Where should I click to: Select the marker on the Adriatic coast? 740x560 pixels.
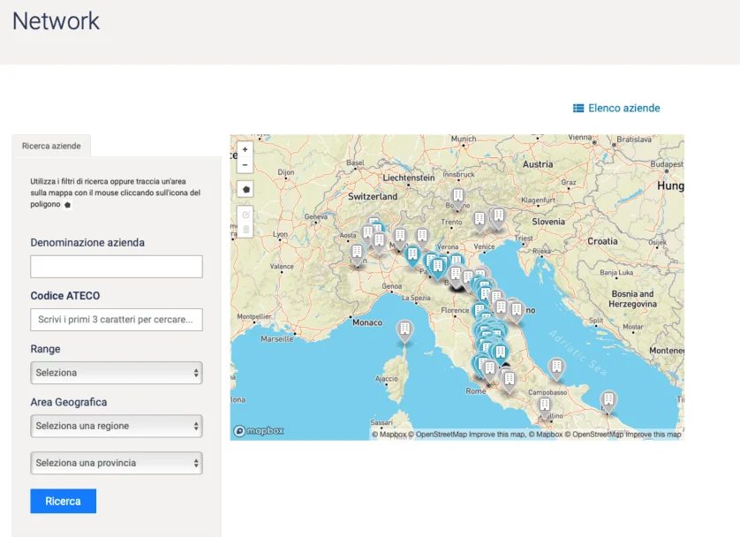pyautogui.click(x=557, y=369)
